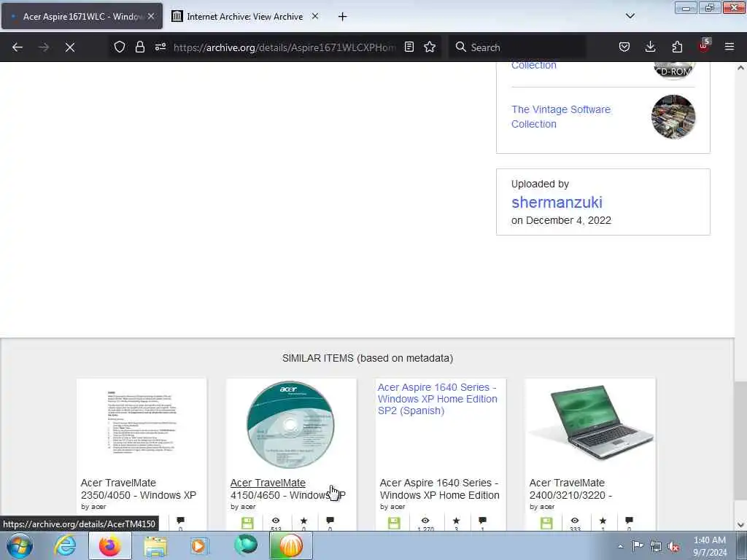Click the scrollbar up arrow

tap(740, 68)
